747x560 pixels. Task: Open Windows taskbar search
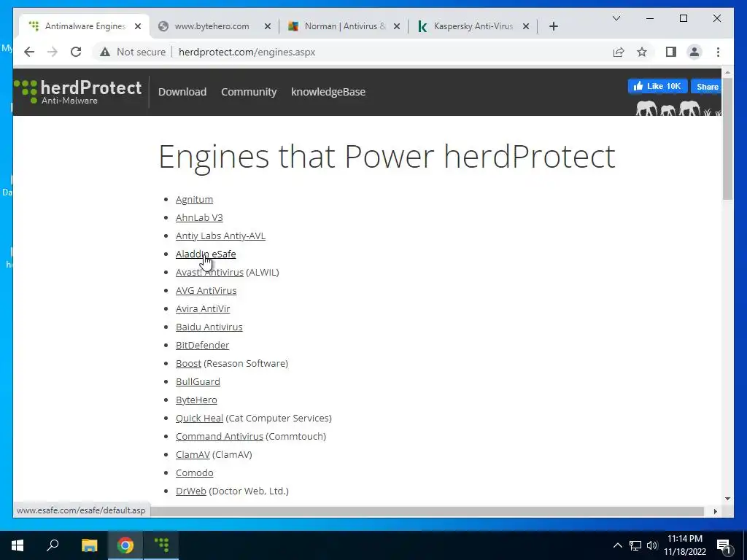click(53, 545)
